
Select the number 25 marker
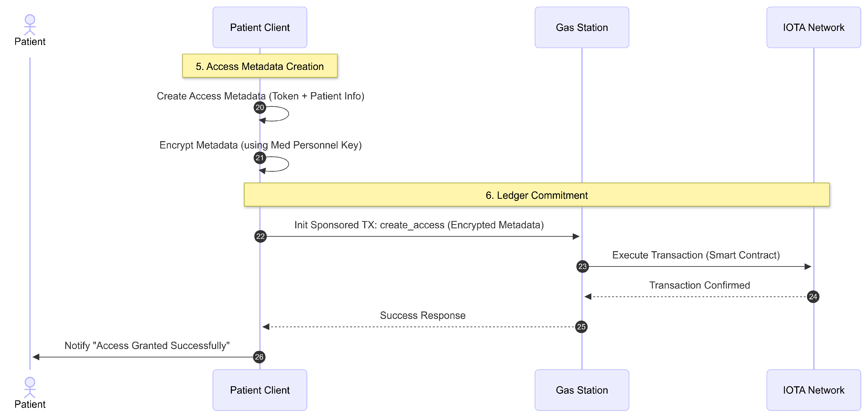click(x=581, y=326)
